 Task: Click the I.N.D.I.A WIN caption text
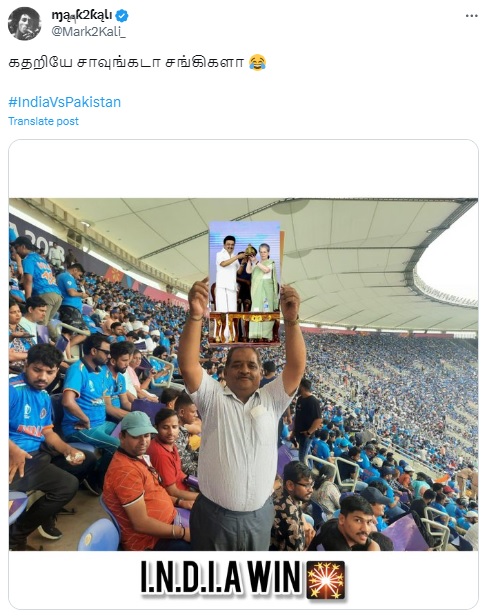click(221, 577)
